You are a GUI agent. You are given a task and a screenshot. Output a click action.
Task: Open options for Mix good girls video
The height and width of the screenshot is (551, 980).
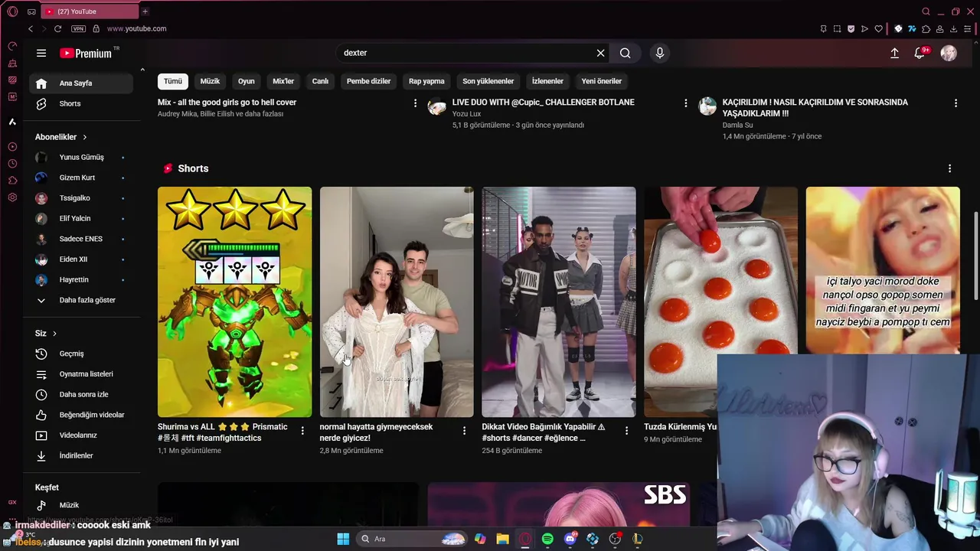click(415, 103)
